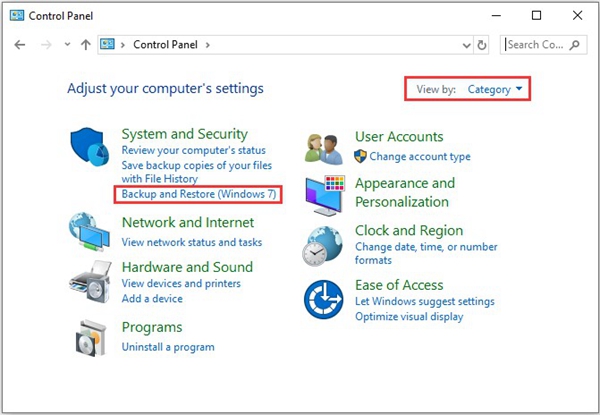Expand the chevron after the Control Panel breadcrumb
This screenshot has width=600, height=415.
pos(208,45)
